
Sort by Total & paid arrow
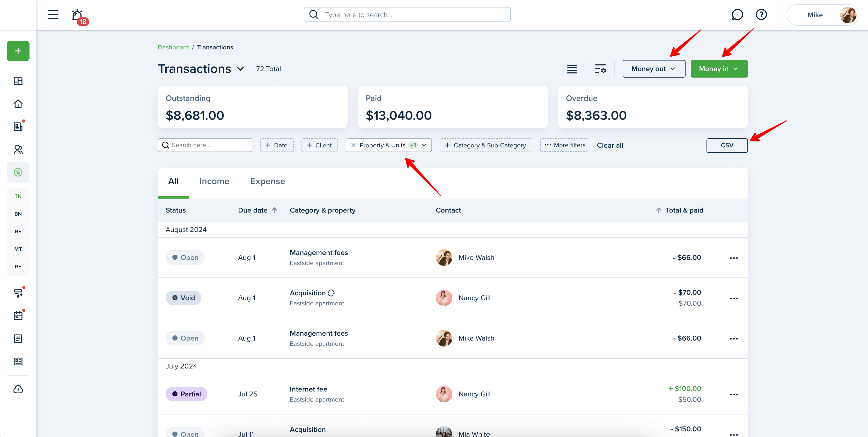coord(659,210)
